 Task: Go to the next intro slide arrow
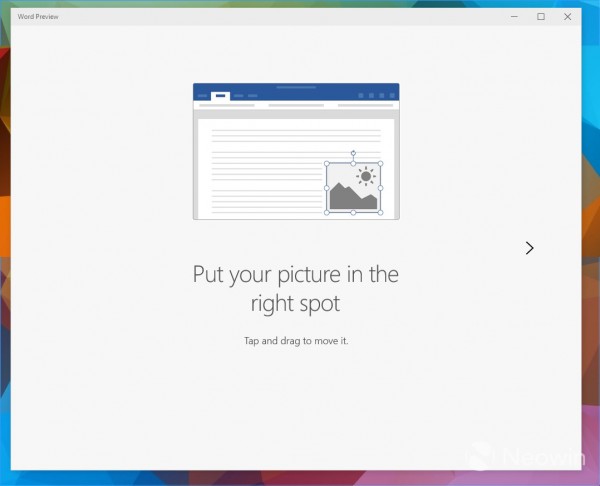530,248
